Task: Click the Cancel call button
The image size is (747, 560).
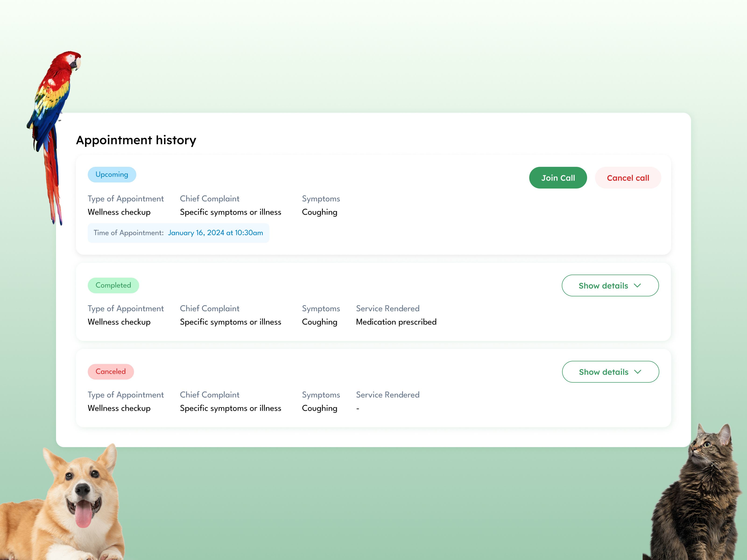Action: (x=628, y=178)
